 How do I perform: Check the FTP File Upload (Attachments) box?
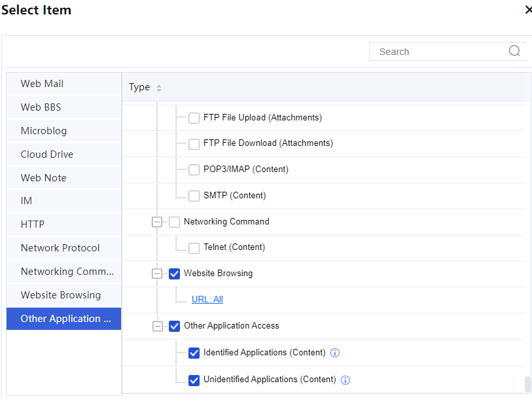tap(194, 118)
